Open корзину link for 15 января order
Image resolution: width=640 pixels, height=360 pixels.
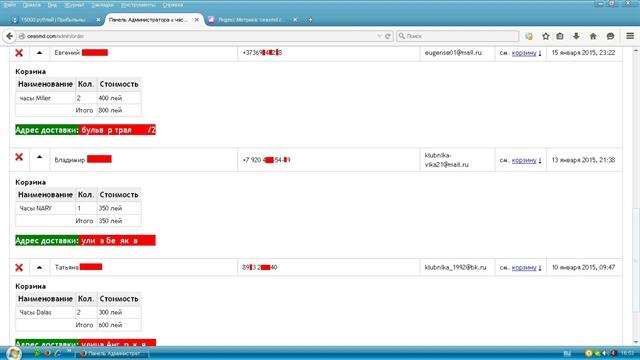[x=524, y=53]
